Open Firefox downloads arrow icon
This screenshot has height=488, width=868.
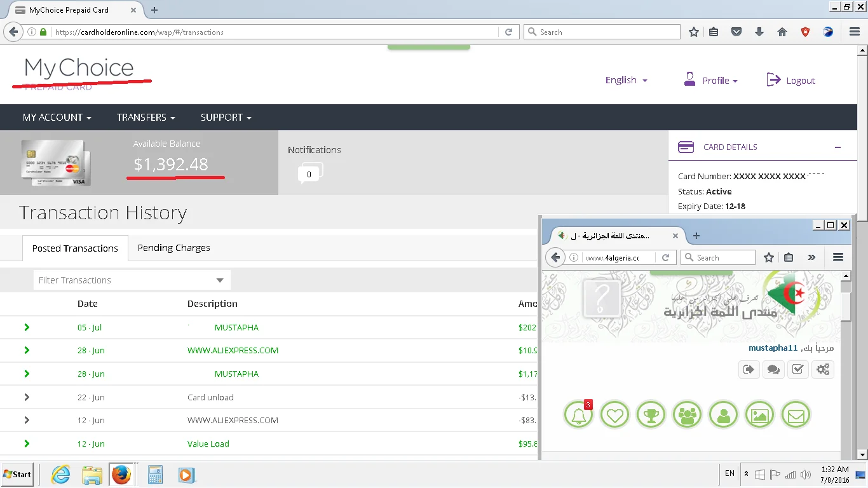pyautogui.click(x=759, y=32)
